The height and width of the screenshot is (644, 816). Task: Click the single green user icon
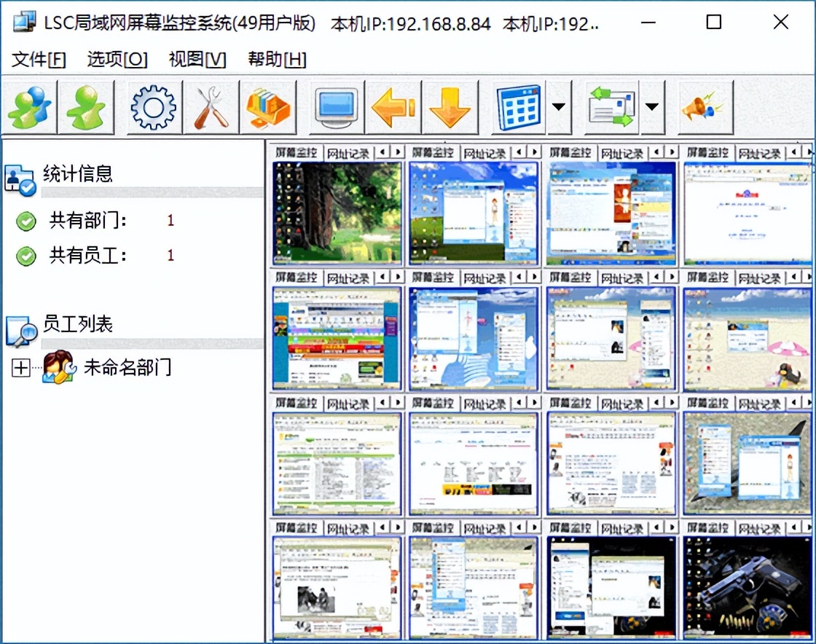[87, 108]
